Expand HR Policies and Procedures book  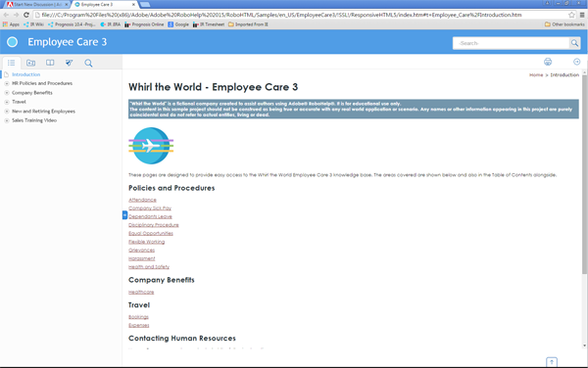click(x=7, y=83)
